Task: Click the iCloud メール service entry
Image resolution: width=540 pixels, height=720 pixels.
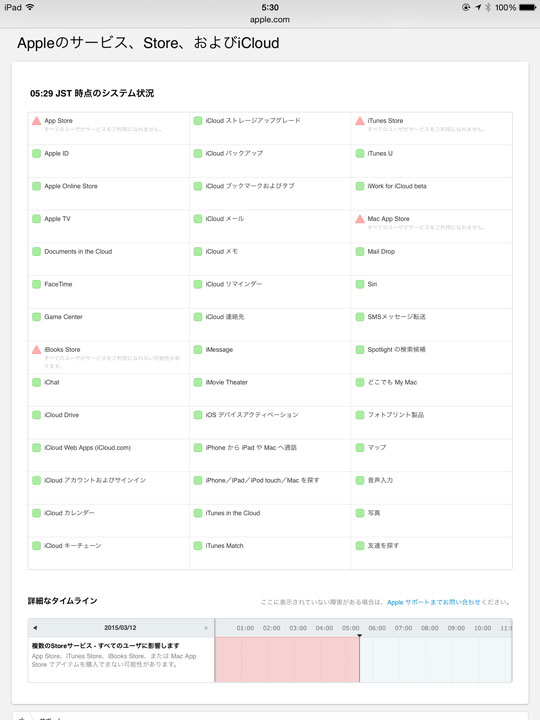Action: tap(270, 226)
